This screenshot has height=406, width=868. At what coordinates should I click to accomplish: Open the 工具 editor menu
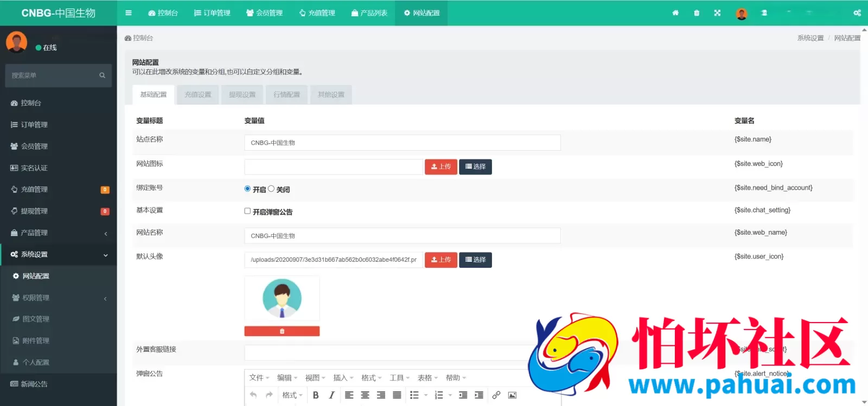(x=400, y=378)
